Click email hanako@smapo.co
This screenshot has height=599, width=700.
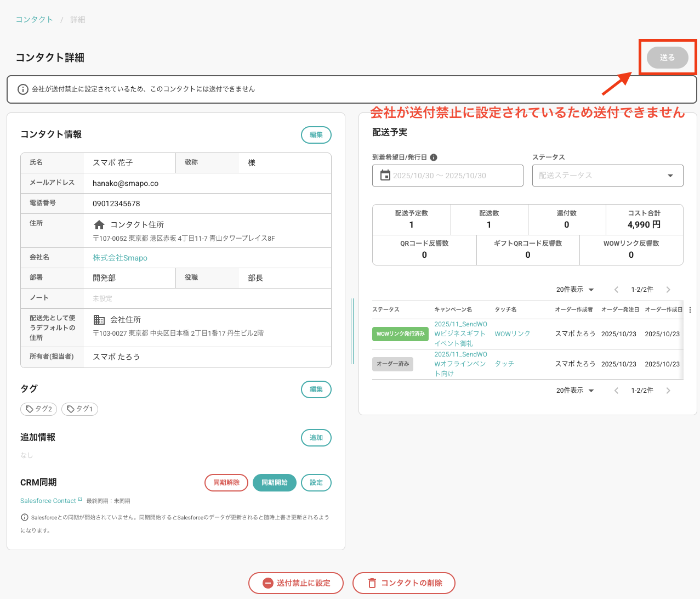tap(126, 184)
